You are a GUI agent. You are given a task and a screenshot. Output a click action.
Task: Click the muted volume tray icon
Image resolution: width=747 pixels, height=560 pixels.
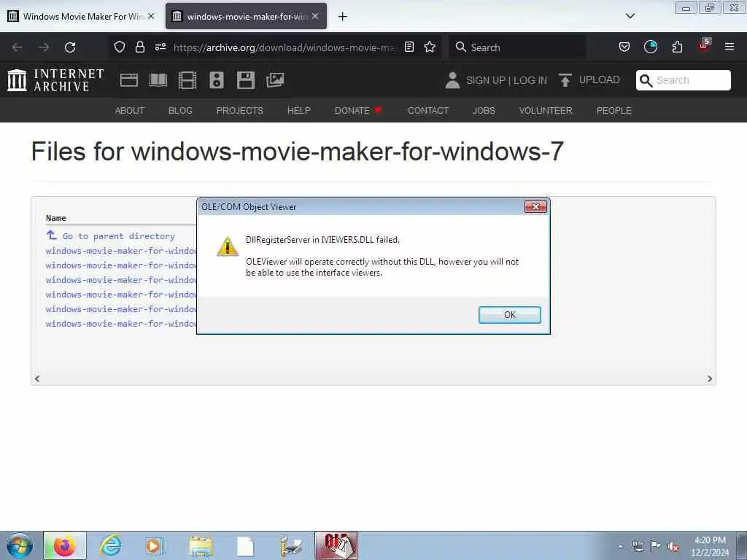coord(673,546)
